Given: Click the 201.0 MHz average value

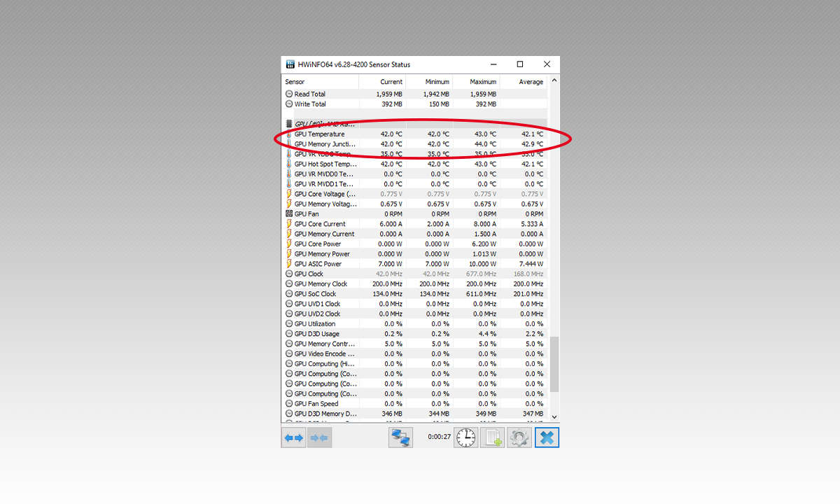Looking at the screenshot, I should point(529,294).
